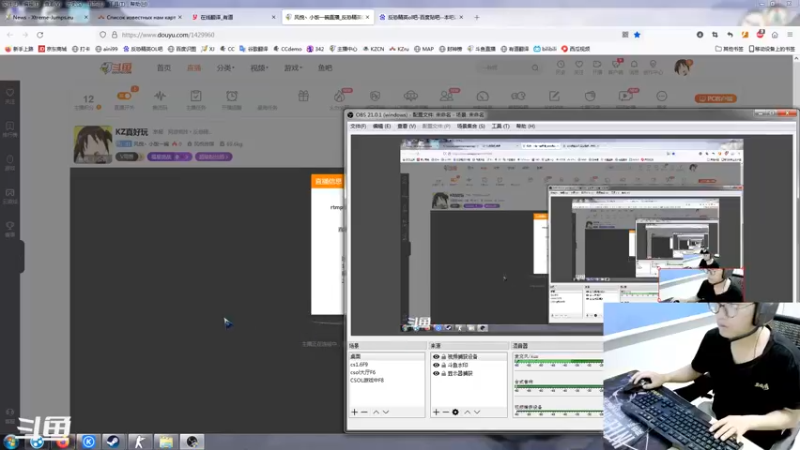Open the File (F) menu in OBS
Screen dimensions: 800x450
(358, 126)
